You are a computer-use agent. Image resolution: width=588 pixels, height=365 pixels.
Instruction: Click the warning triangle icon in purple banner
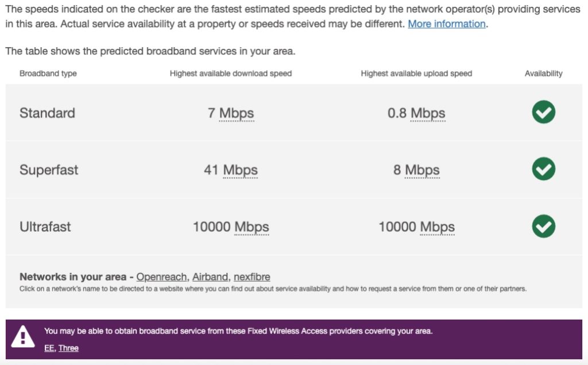click(x=24, y=337)
